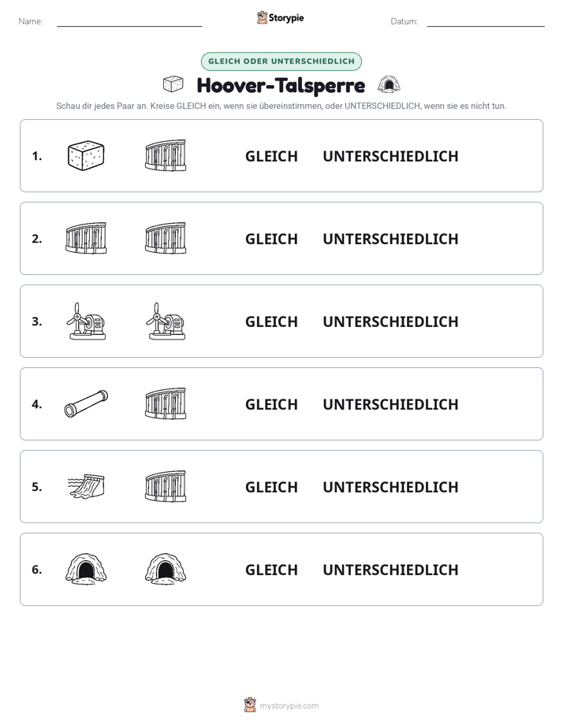Select UNTERSCHIEDLICH for question 1
Image resolution: width=563 pixels, height=728 pixels.
pyautogui.click(x=390, y=156)
